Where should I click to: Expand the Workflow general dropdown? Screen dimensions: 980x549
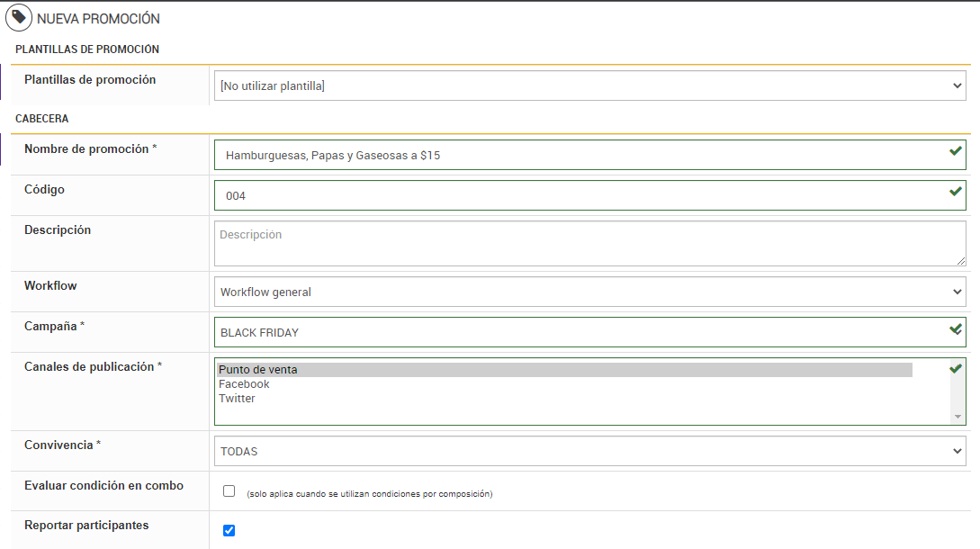click(589, 292)
